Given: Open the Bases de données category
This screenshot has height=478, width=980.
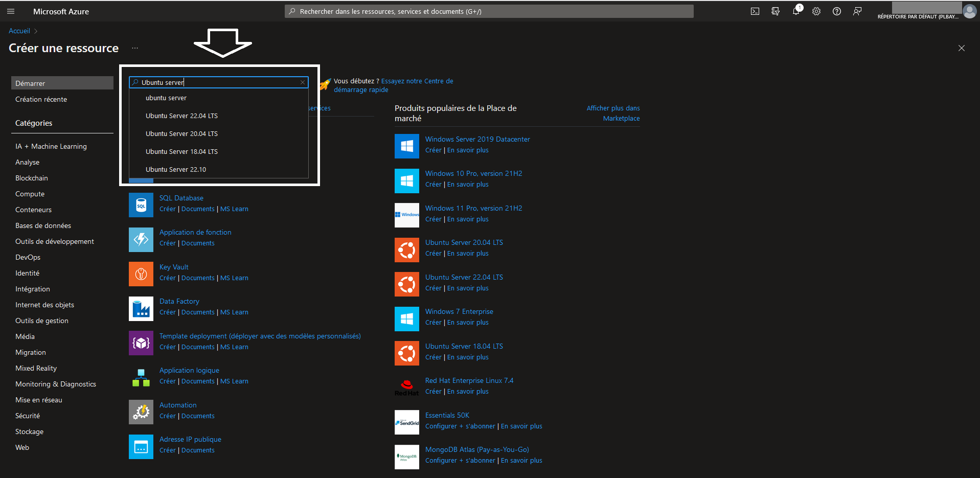Looking at the screenshot, I should tap(43, 225).
